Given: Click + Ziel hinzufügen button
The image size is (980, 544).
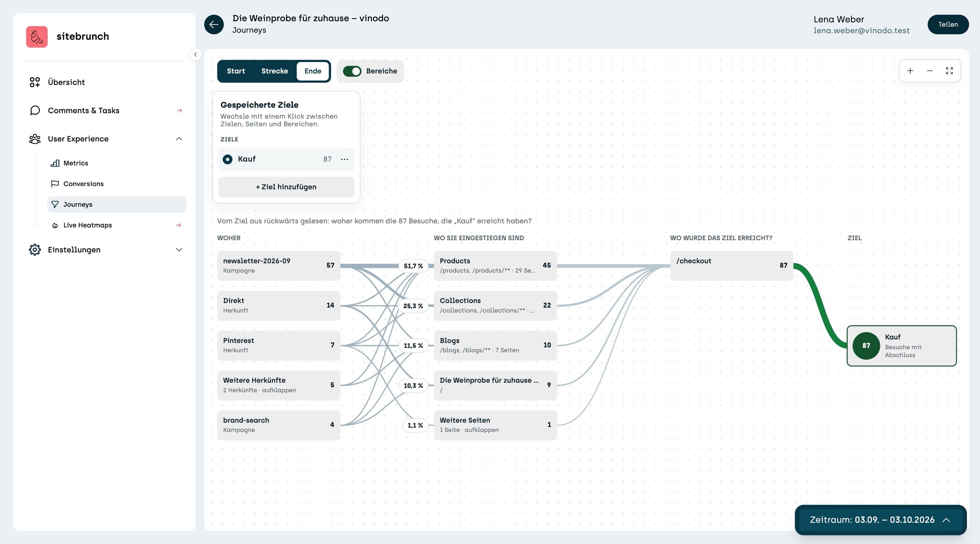Looking at the screenshot, I should (x=286, y=187).
